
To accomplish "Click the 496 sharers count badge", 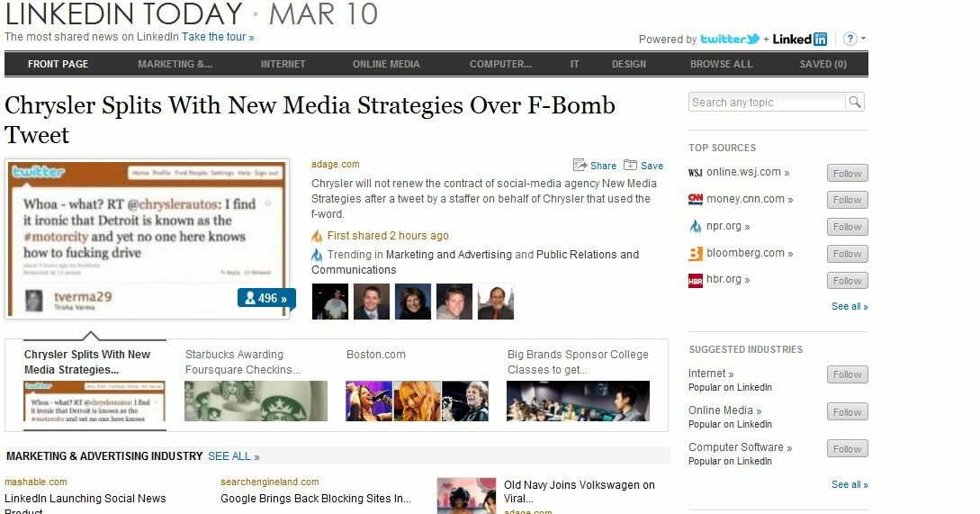I will pos(265,298).
